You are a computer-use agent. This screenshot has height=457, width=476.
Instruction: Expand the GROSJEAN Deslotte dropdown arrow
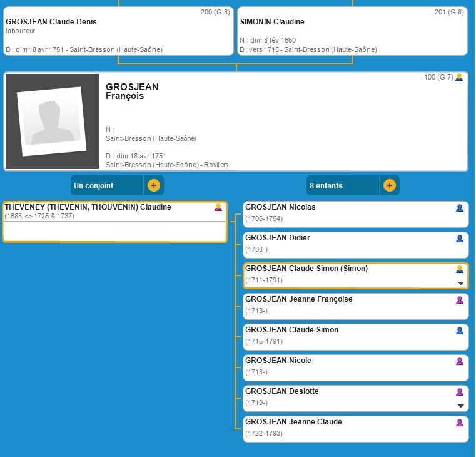pyautogui.click(x=461, y=406)
